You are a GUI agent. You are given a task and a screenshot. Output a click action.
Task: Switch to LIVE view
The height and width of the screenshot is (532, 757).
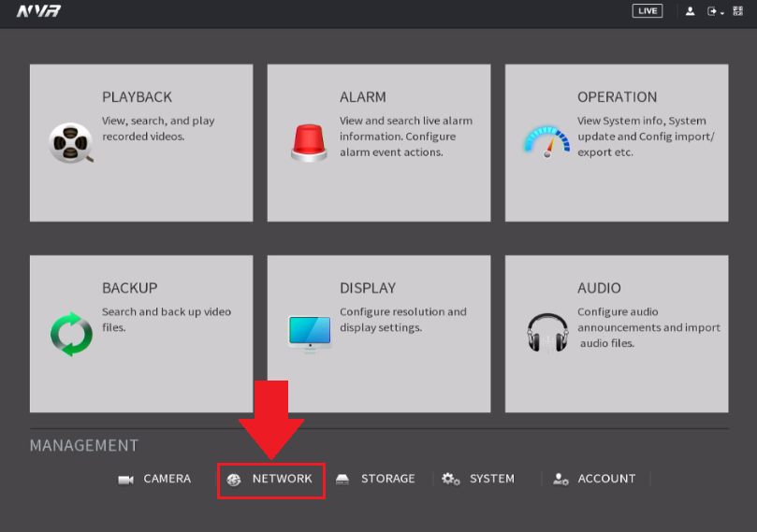tap(648, 10)
